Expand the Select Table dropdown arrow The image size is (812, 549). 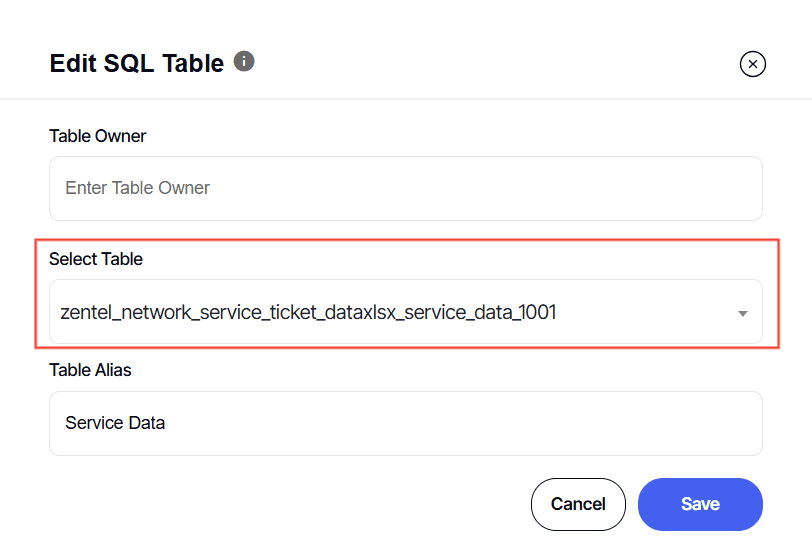[742, 313]
